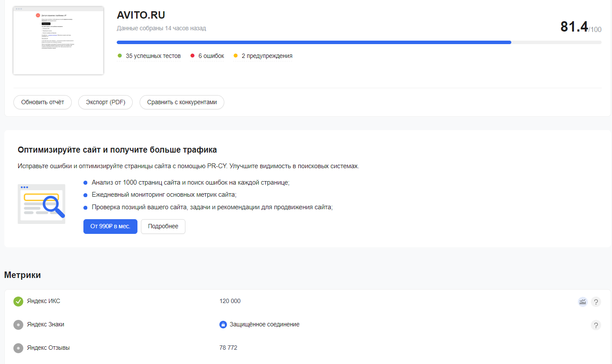The width and height of the screenshot is (612, 364).
Task: Click bullet Анализ от 1000 страниц сайта
Action: 191,183
